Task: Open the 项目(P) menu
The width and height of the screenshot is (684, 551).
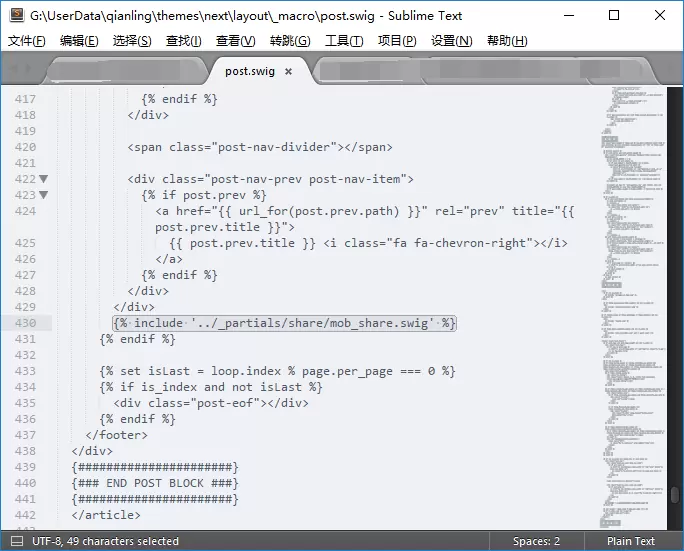Action: pyautogui.click(x=397, y=41)
